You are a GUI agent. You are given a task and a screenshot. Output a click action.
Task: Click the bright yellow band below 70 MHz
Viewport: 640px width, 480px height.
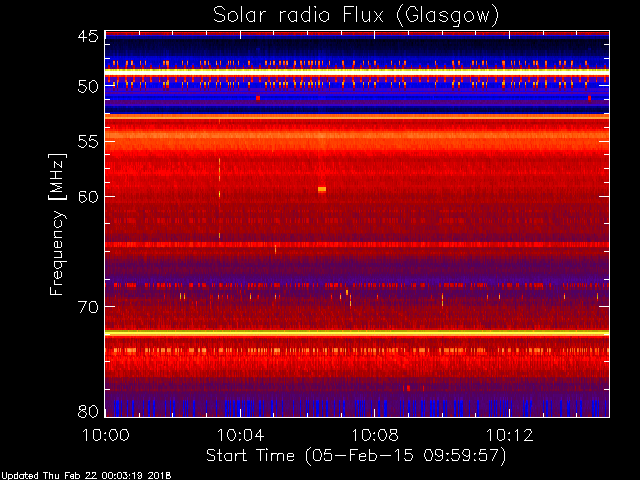tap(357, 333)
